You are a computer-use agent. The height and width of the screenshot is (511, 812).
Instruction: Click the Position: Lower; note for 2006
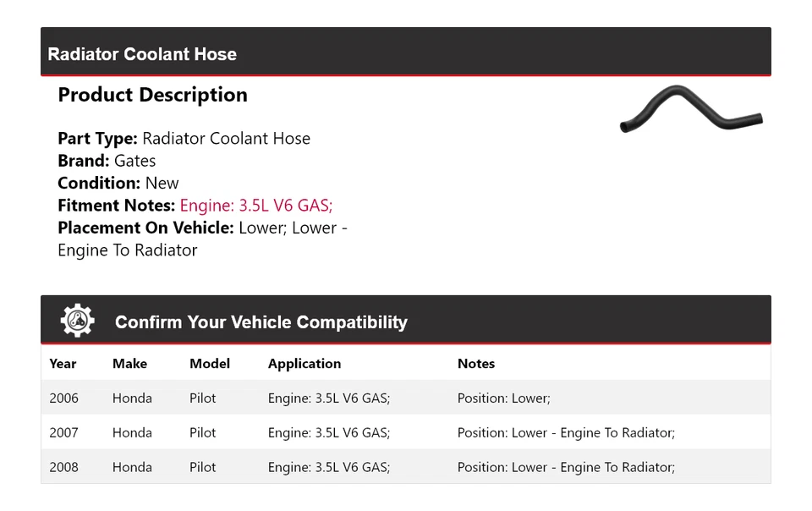[x=503, y=398]
